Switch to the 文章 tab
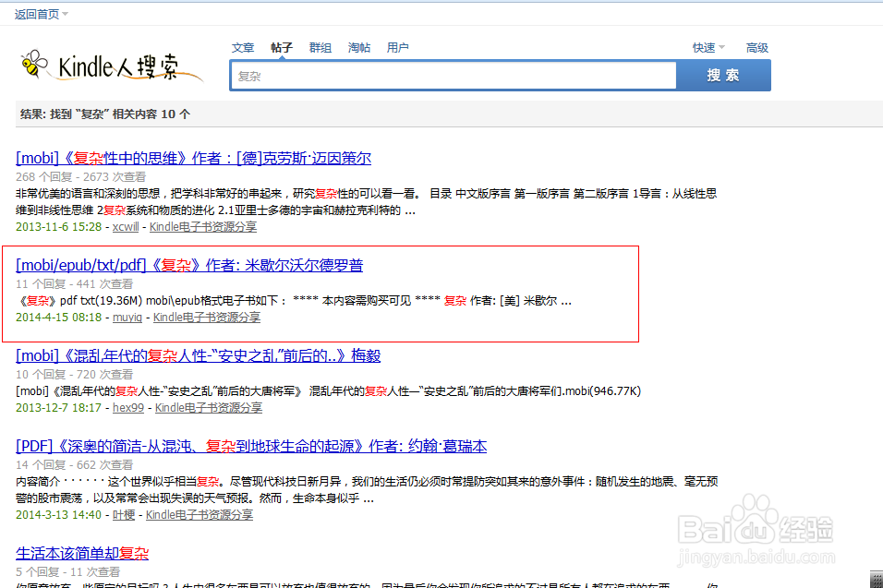This screenshot has height=588, width=883. click(x=242, y=47)
